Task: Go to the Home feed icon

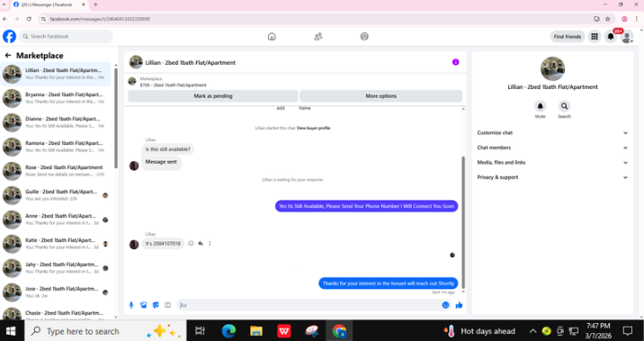Action: pyautogui.click(x=272, y=37)
